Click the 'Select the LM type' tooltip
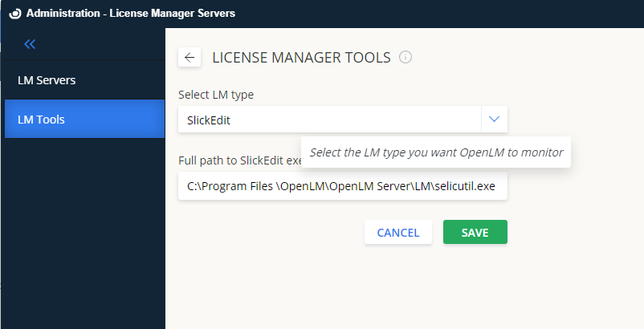This screenshot has width=644, height=329. [x=436, y=152]
